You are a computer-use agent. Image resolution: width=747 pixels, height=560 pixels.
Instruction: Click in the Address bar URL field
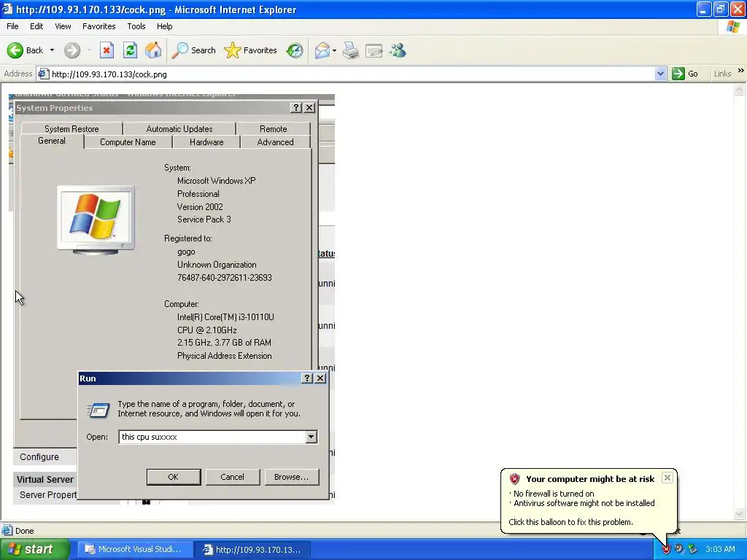(x=352, y=74)
